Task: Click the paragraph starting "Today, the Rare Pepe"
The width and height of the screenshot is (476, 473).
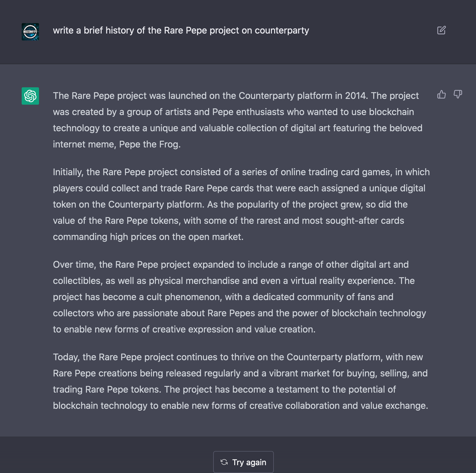Action: pos(241,381)
